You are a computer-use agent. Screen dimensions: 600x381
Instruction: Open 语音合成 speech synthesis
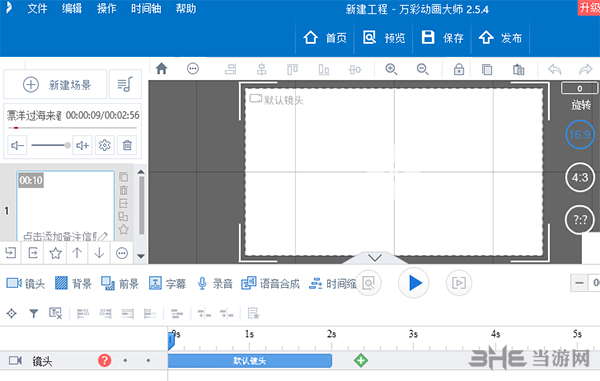click(x=270, y=283)
